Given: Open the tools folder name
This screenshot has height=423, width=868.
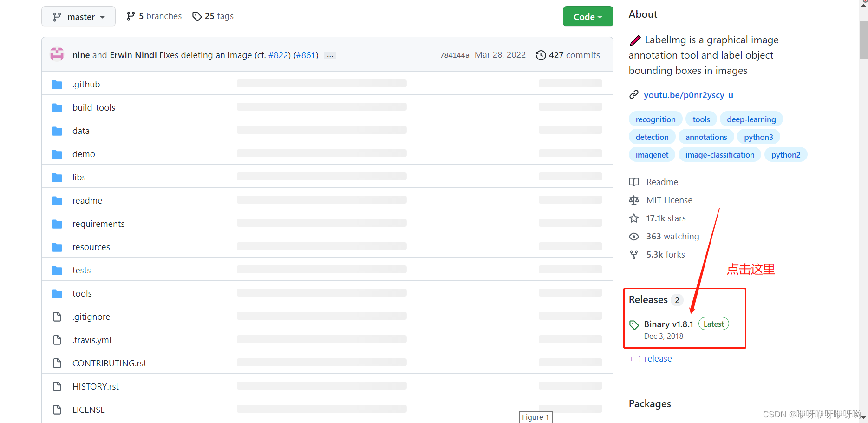Looking at the screenshot, I should click(82, 293).
